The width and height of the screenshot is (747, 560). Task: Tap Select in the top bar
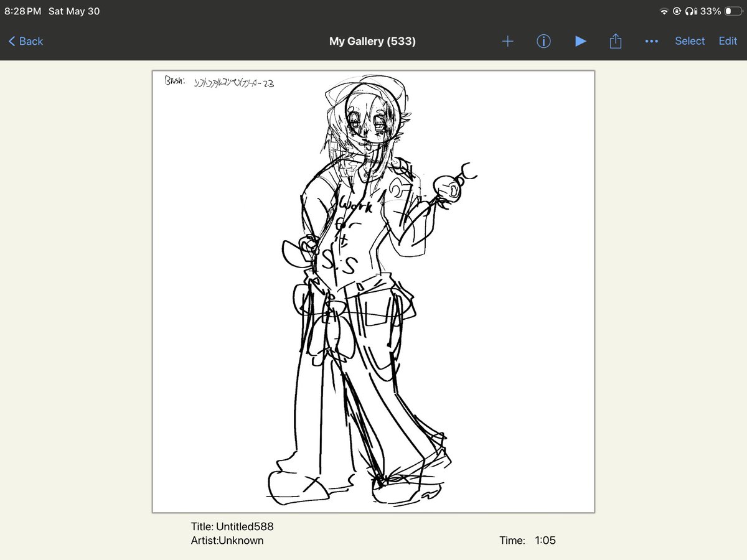tap(690, 41)
